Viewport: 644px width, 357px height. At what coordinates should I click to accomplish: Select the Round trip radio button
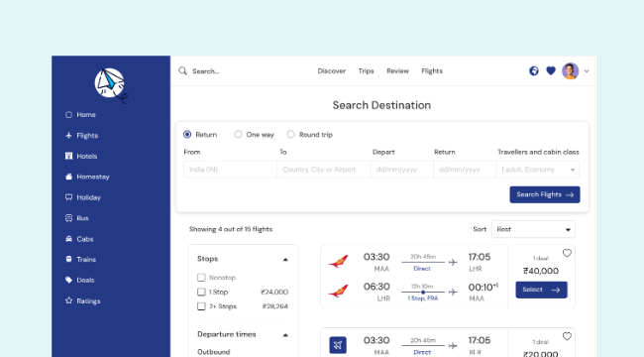click(x=290, y=135)
